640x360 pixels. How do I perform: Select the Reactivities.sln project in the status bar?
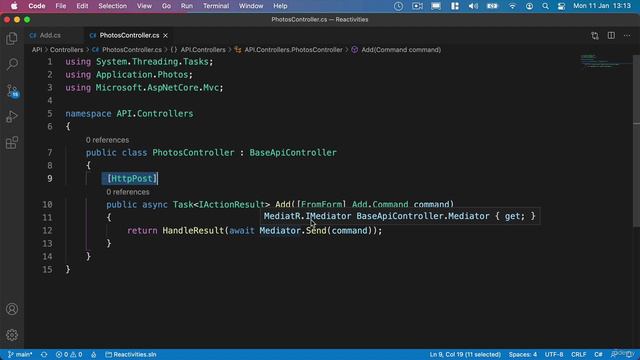point(131,354)
